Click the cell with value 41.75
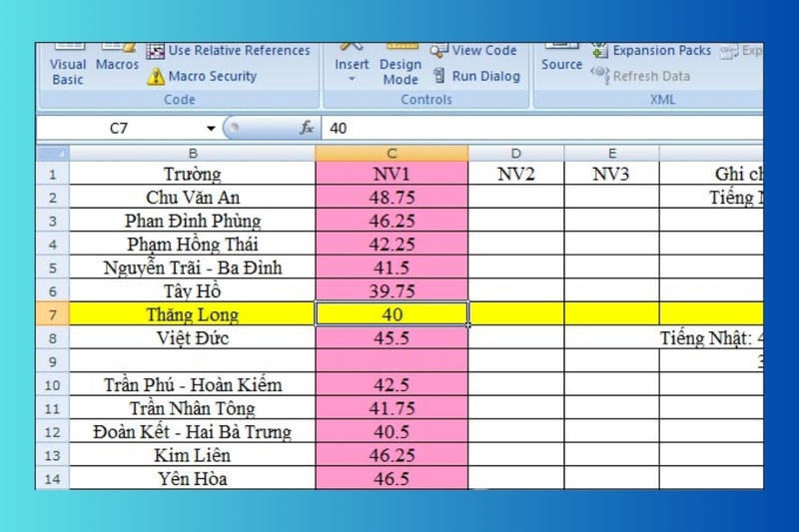 (392, 408)
